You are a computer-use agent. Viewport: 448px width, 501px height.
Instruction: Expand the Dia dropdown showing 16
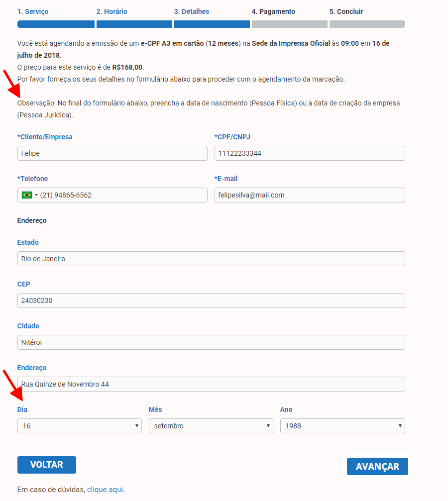[80, 426]
